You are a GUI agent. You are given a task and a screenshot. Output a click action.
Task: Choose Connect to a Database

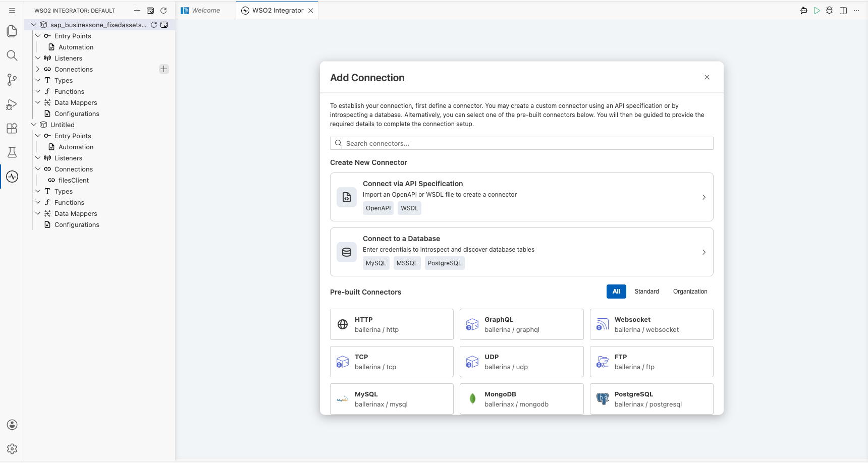click(521, 252)
